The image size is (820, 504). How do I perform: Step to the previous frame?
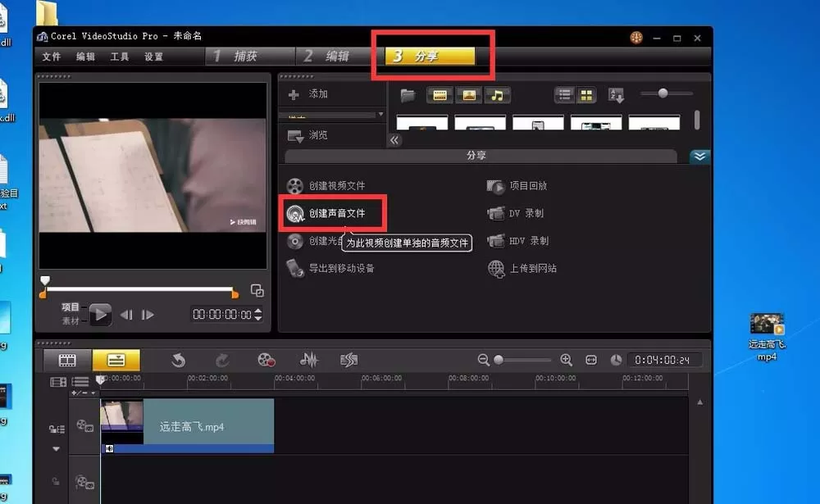click(x=126, y=315)
